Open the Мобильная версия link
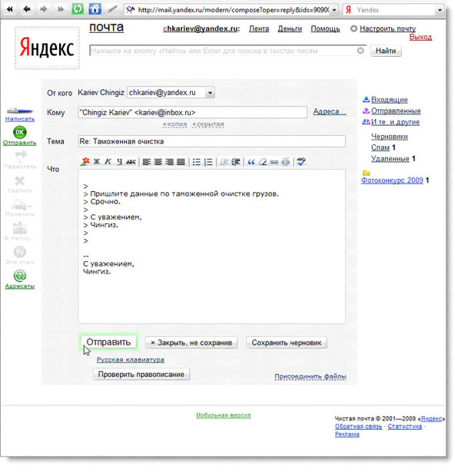This screenshot has width=455, height=476. point(224,415)
